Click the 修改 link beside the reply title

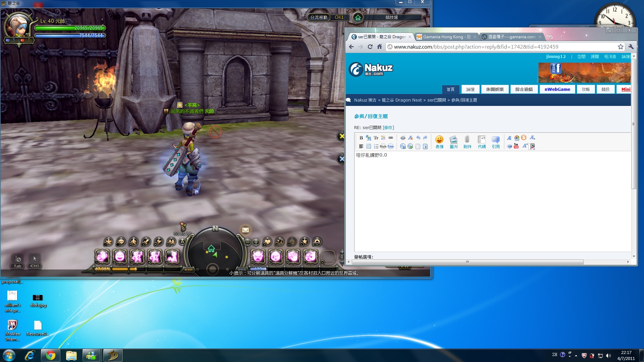pyautogui.click(x=388, y=128)
